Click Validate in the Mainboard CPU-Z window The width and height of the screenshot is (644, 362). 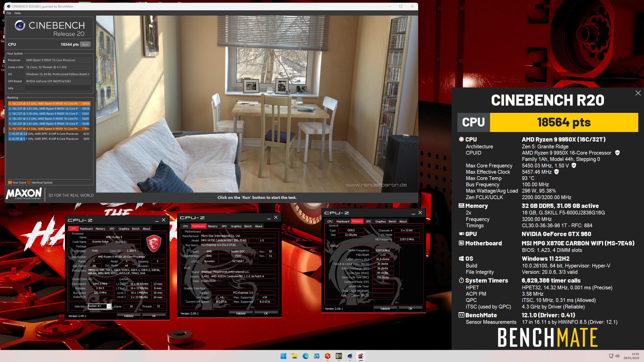[241, 313]
